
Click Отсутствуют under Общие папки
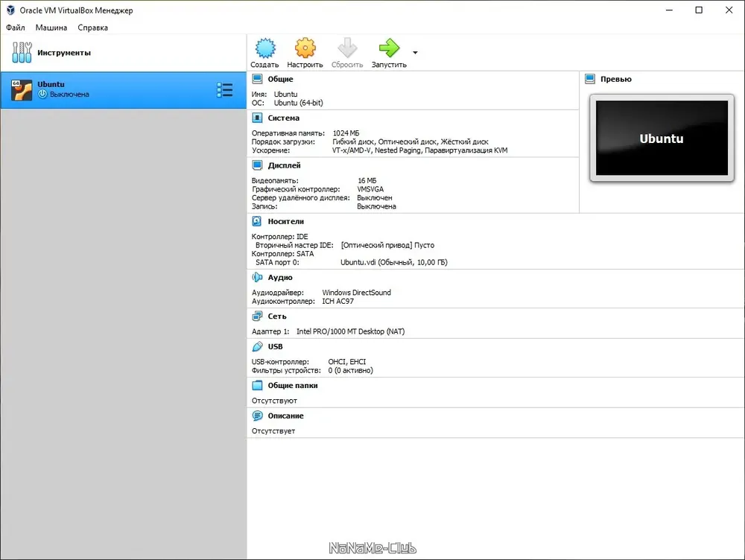click(274, 401)
